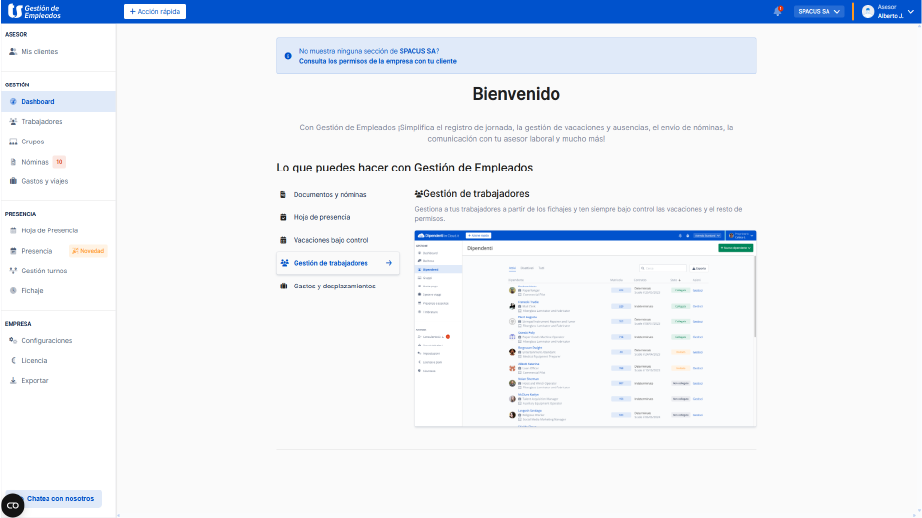922x518 pixels.
Task: Click the Presencia sidebar icon
Action: (13, 251)
